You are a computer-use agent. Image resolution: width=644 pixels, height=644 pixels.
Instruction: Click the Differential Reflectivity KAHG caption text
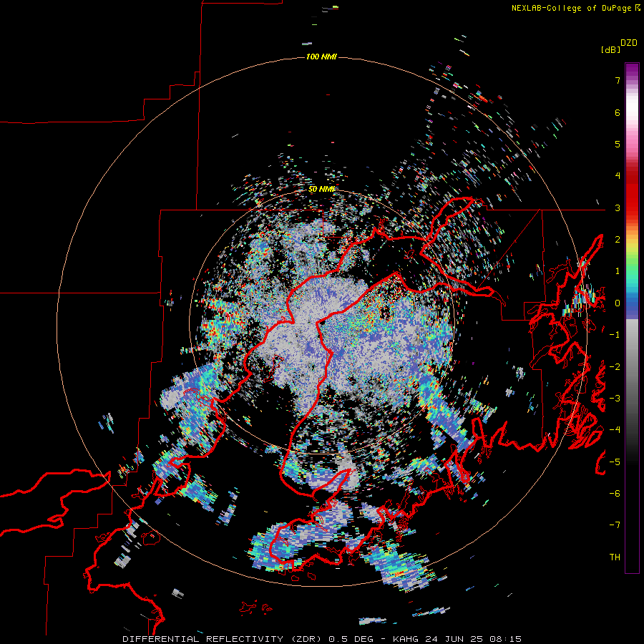point(321,639)
